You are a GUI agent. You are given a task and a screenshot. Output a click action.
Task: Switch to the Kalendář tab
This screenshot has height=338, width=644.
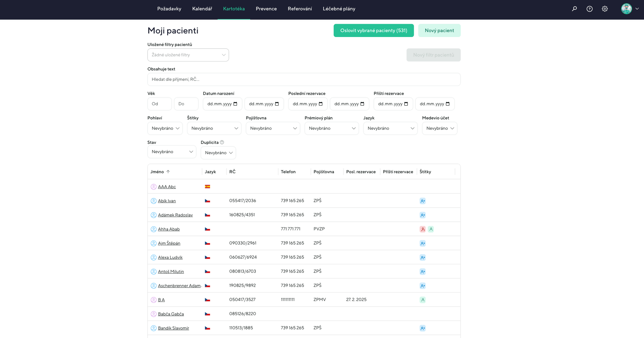click(202, 9)
